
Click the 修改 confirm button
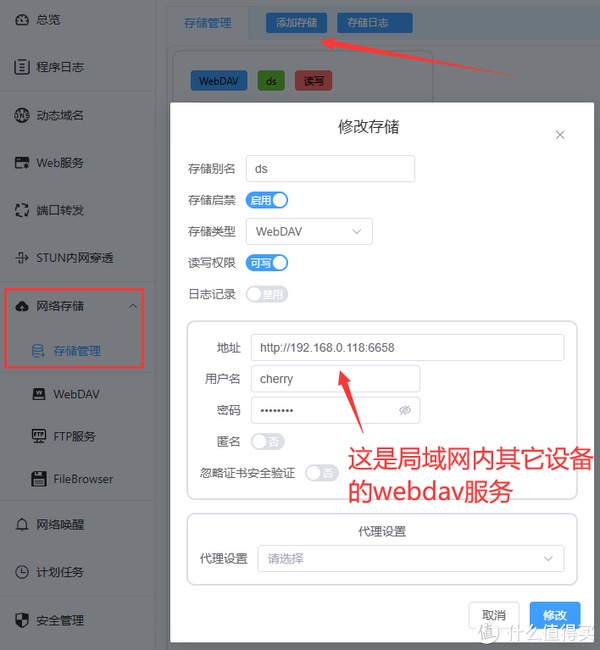click(x=555, y=615)
